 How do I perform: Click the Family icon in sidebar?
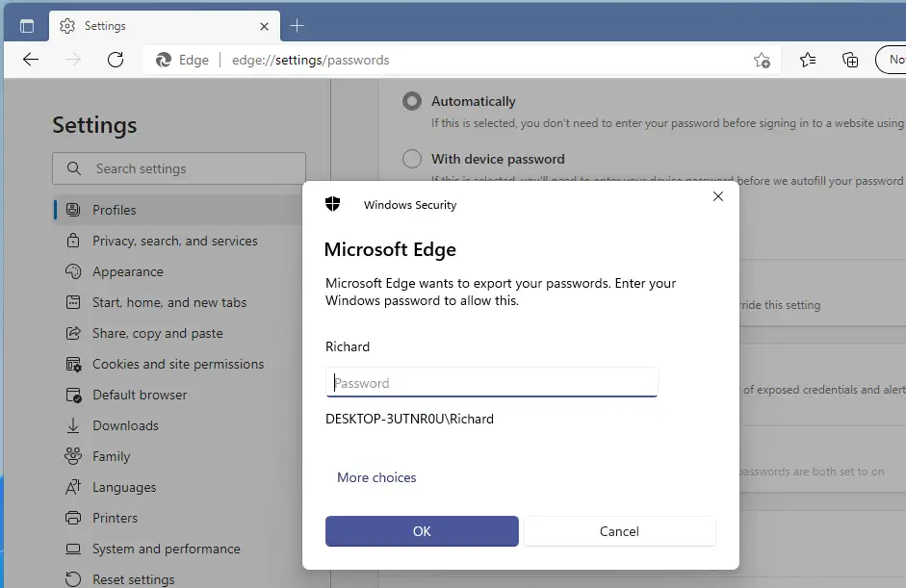pos(73,456)
